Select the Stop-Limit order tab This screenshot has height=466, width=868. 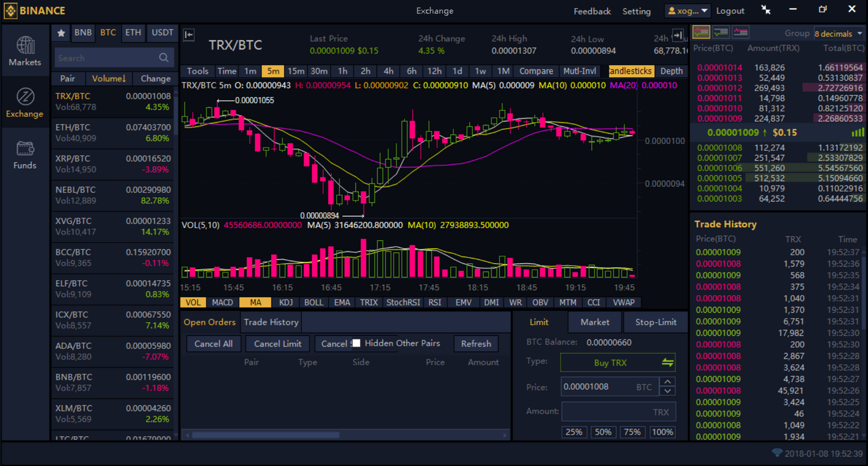pyautogui.click(x=656, y=322)
